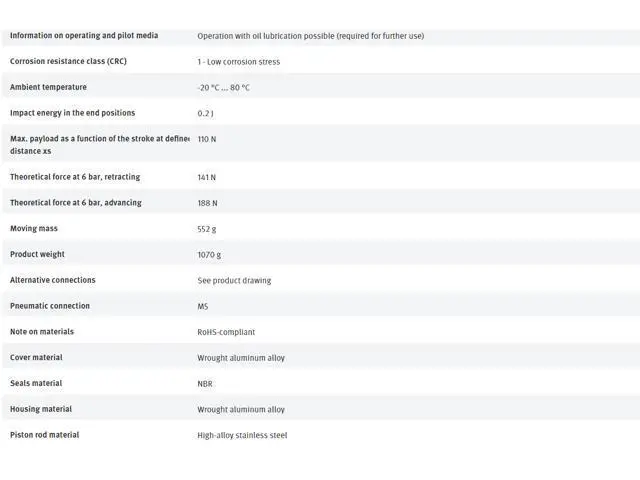Click the 'See product drawing' text

click(234, 281)
